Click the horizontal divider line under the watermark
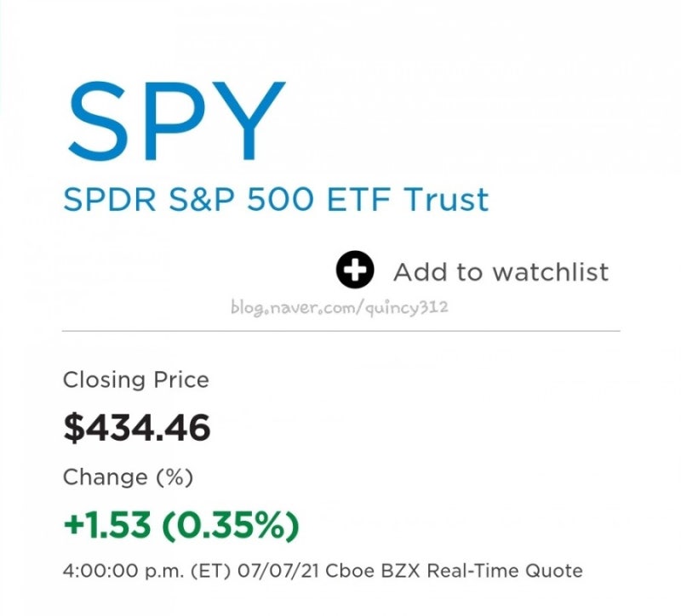 point(340,328)
